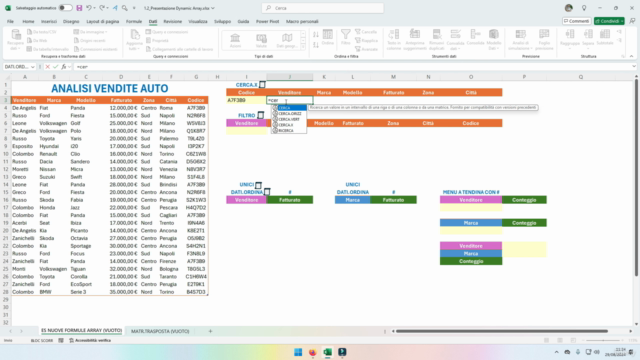Click the Da testo/CSV icon
The height and width of the screenshot is (360, 640).
tap(30, 32)
